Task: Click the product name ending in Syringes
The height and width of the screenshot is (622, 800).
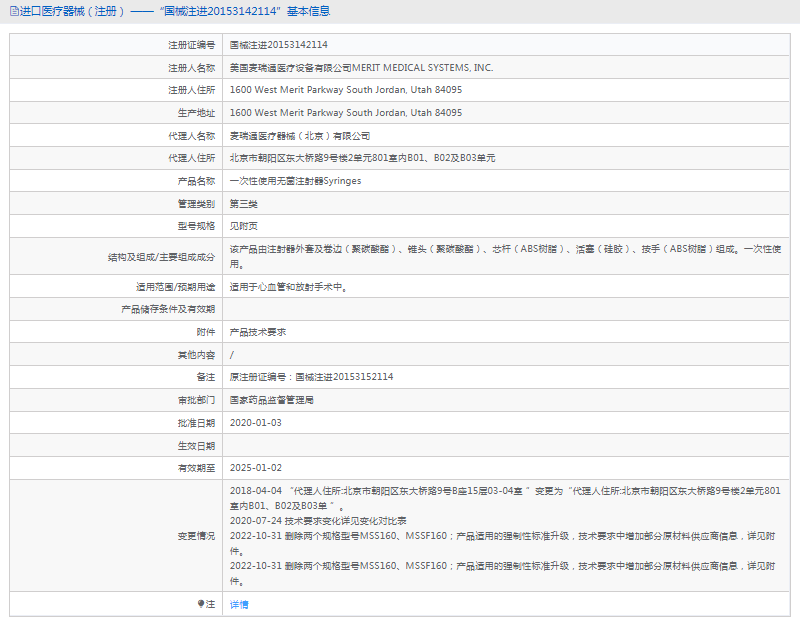Action: [x=295, y=181]
